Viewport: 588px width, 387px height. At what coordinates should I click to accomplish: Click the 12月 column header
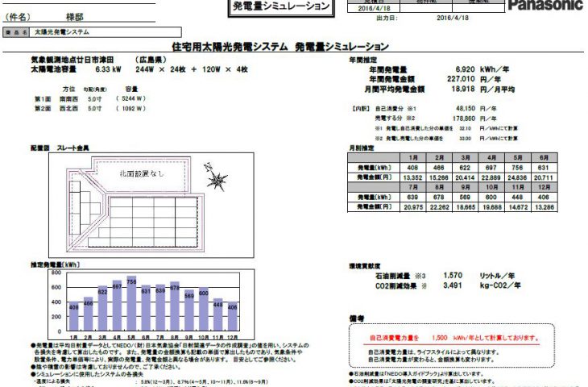pos(545,187)
